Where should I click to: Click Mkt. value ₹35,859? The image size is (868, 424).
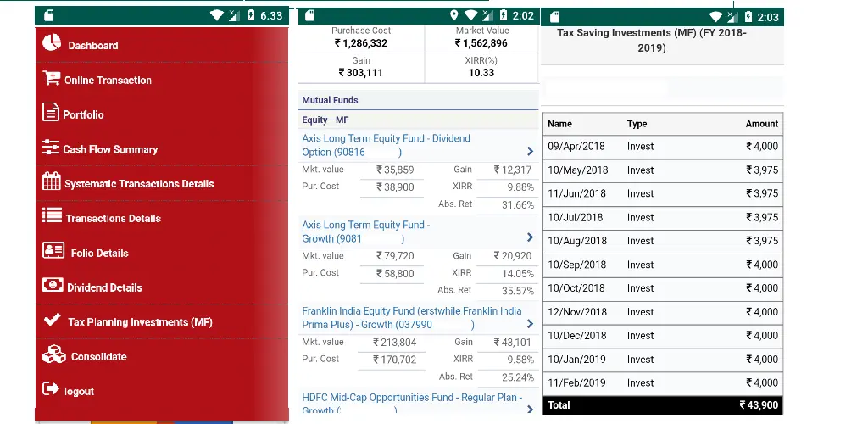(x=395, y=170)
